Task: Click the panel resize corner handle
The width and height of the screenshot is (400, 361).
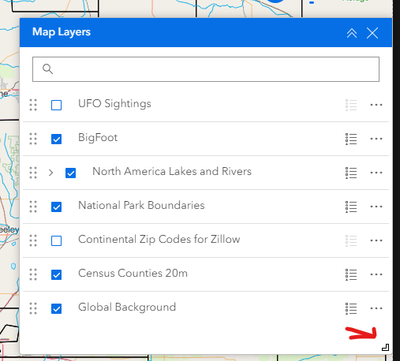Action: coord(385,348)
